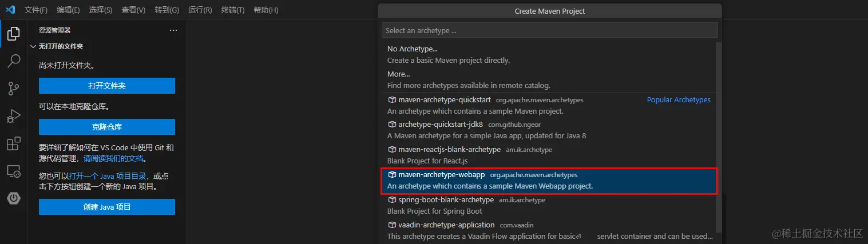868x244 pixels.
Task: Open the Spring Boot Dashboard icon
Action: tap(14, 198)
